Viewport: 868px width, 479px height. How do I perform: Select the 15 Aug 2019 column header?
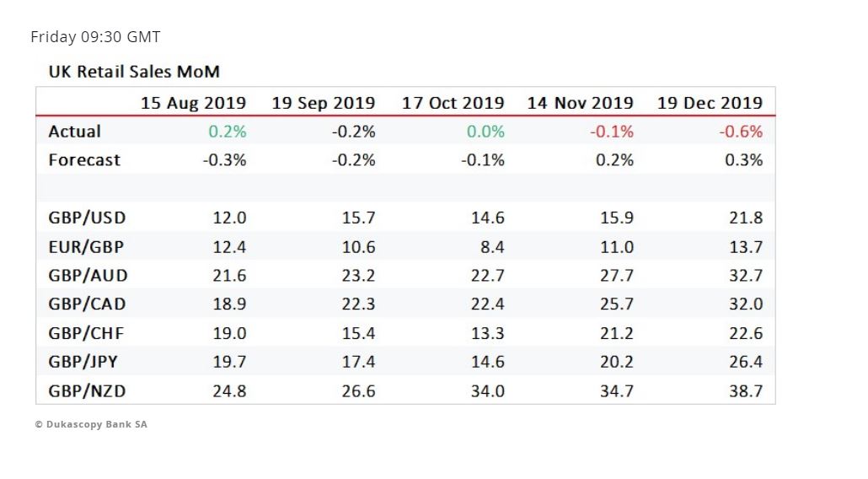(193, 103)
